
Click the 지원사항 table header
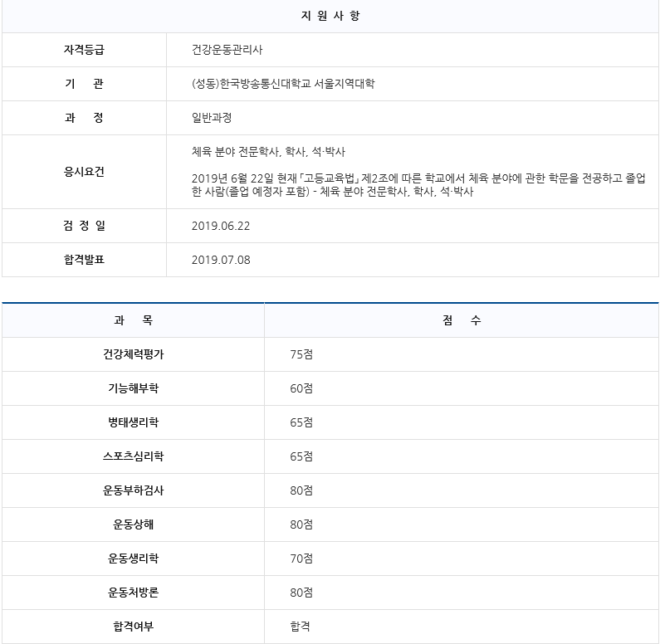pyautogui.click(x=330, y=16)
